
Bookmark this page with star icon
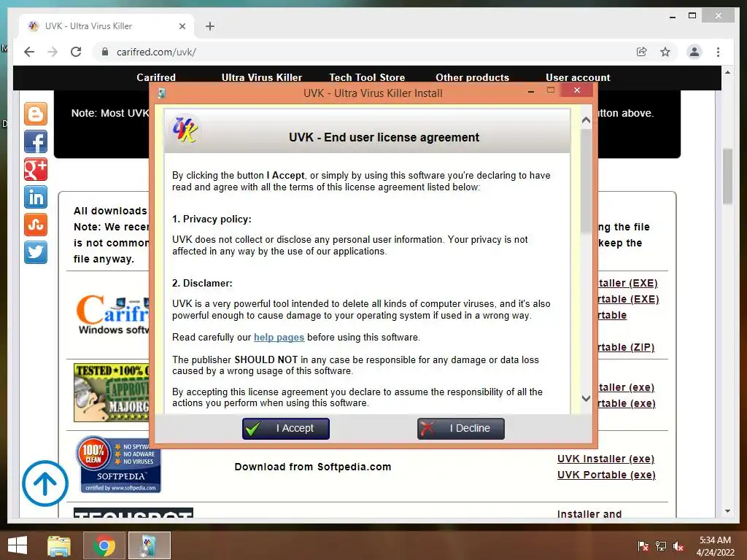(665, 52)
